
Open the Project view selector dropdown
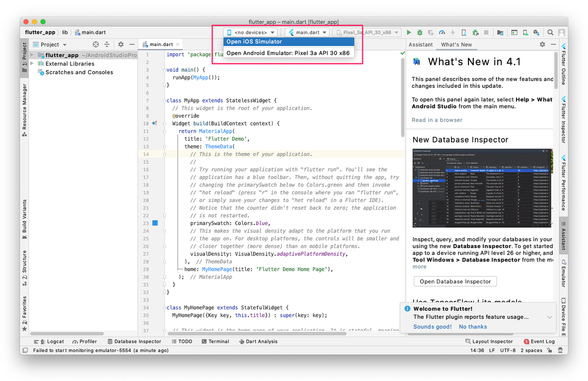point(49,44)
